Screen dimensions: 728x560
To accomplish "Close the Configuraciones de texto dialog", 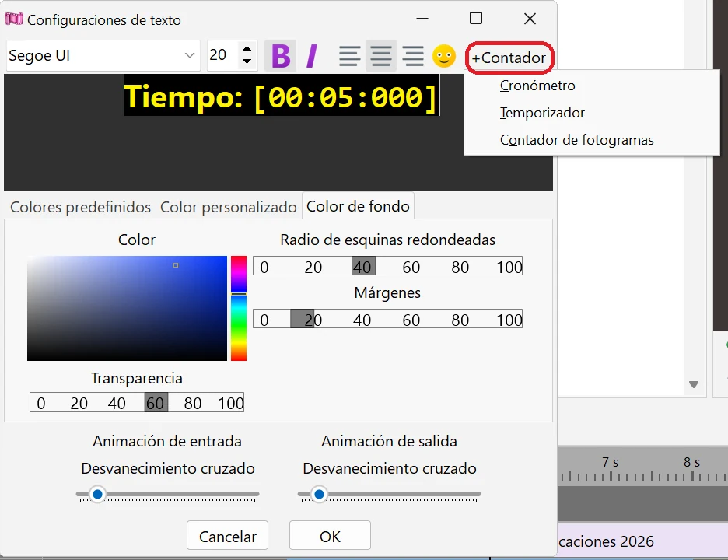I will coord(530,19).
